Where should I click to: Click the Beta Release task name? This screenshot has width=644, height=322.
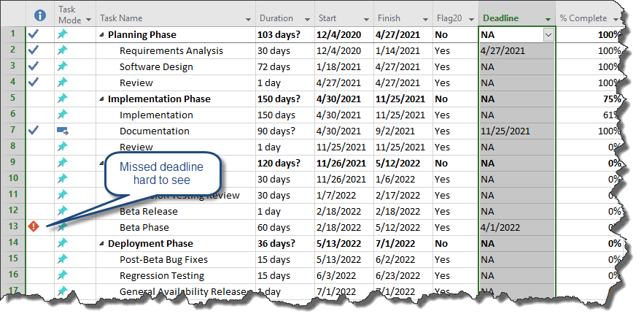pyautogui.click(x=149, y=211)
